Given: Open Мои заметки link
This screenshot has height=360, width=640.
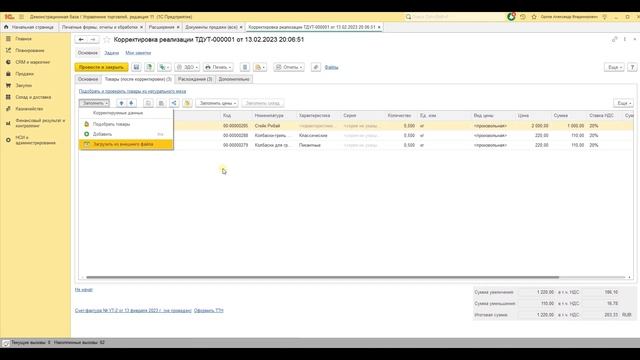Looking at the screenshot, I should click(x=138, y=53).
